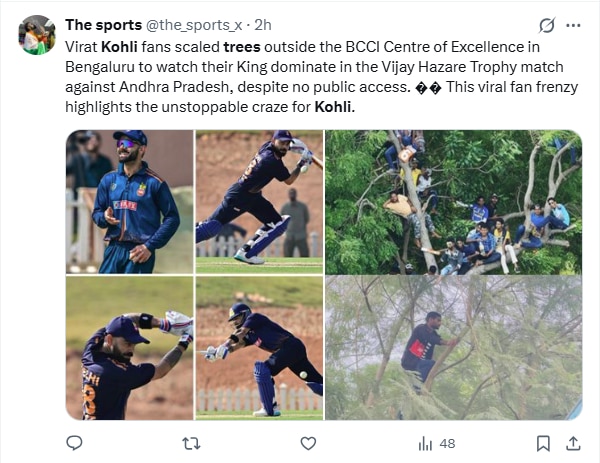
Task: Click the share upload arrow icon
Action: (573, 442)
